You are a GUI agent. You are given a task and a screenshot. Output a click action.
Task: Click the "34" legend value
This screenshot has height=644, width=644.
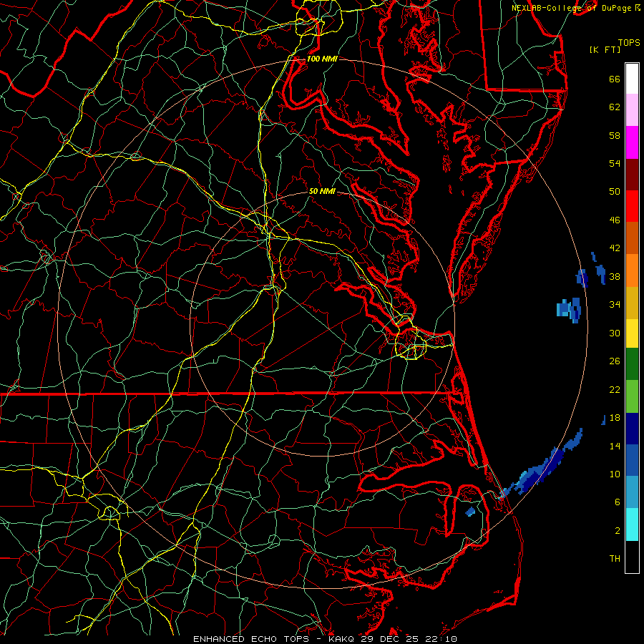[x=615, y=305]
